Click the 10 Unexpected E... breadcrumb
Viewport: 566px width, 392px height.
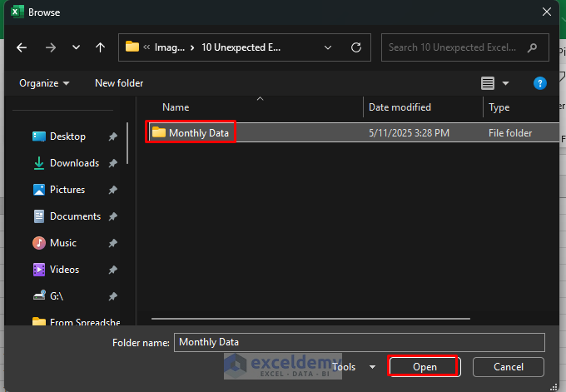[x=241, y=47]
